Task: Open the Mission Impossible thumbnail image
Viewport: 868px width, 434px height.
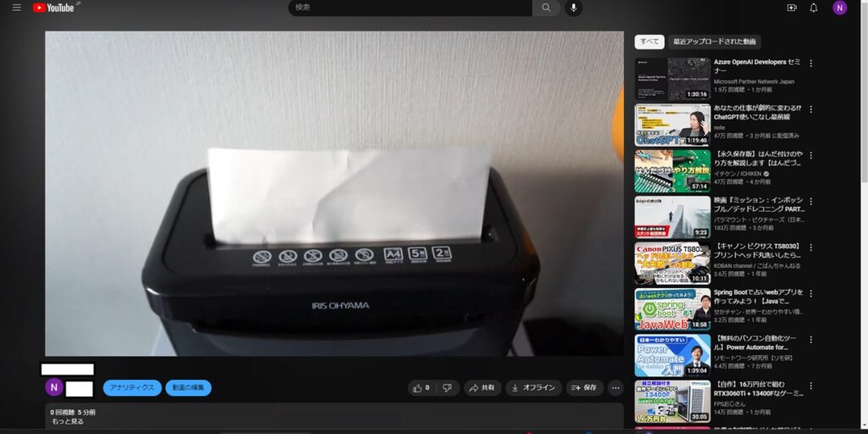Action: click(672, 216)
